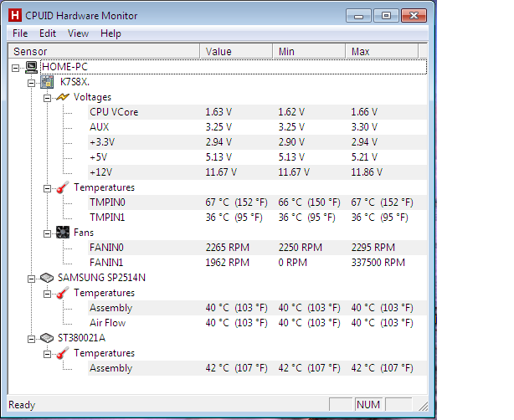514x420 pixels.
Task: Select the ST380021A label
Action: pyautogui.click(x=82, y=338)
